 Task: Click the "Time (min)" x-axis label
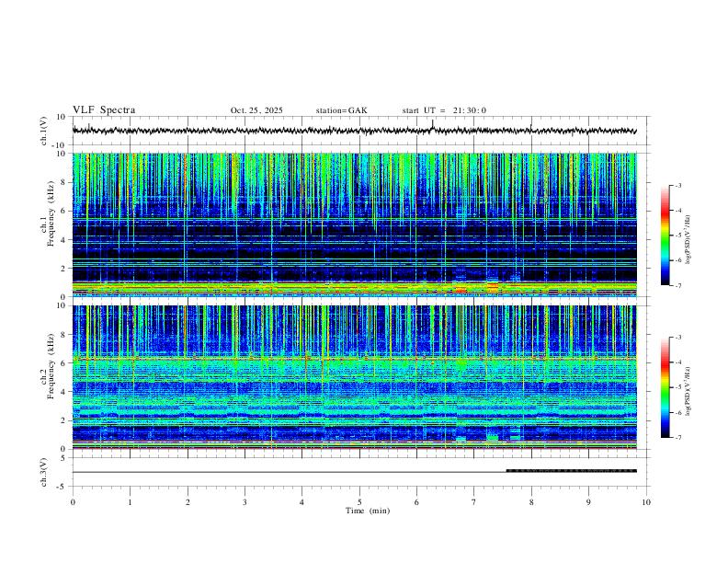(x=368, y=511)
